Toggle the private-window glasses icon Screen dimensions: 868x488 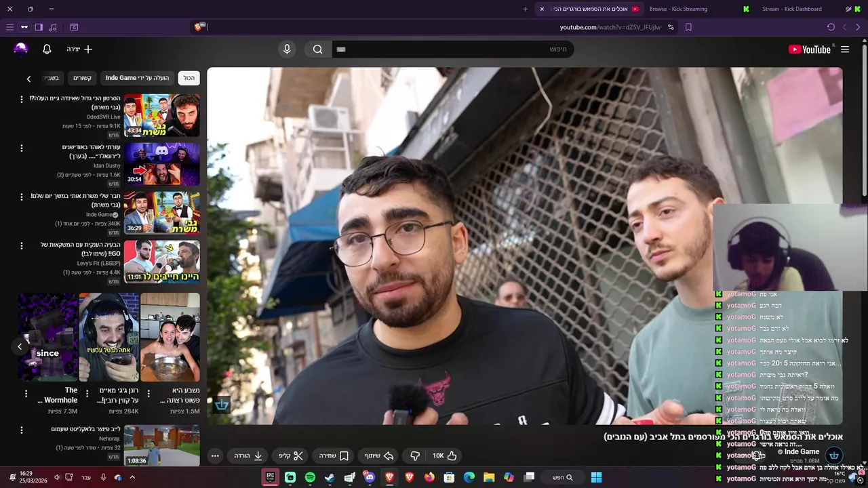pos(24,27)
